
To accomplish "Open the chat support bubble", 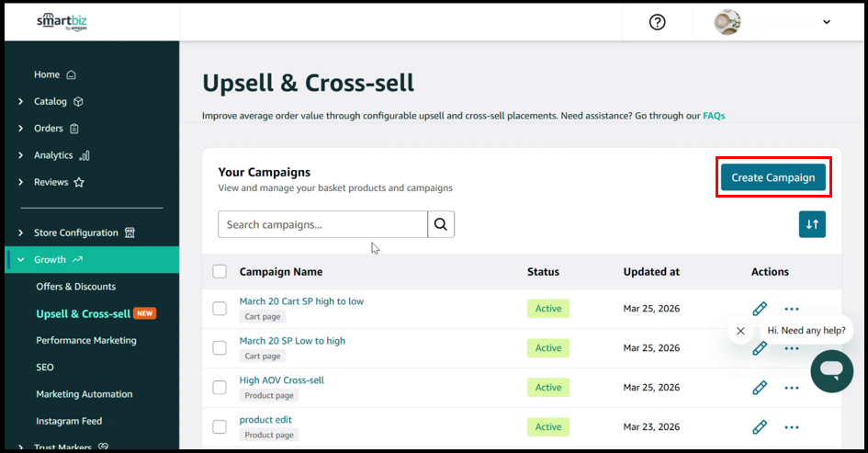I will pyautogui.click(x=831, y=370).
